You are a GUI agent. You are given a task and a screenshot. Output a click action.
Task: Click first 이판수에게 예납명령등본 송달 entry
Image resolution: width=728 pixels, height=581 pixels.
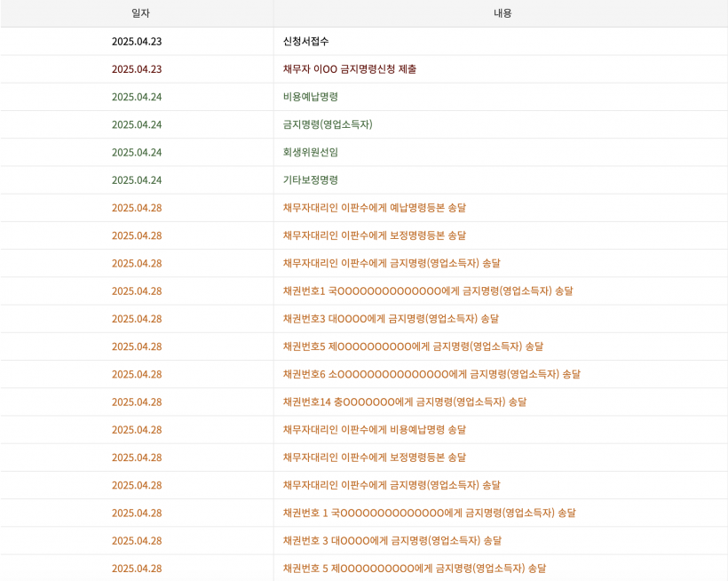click(375, 208)
